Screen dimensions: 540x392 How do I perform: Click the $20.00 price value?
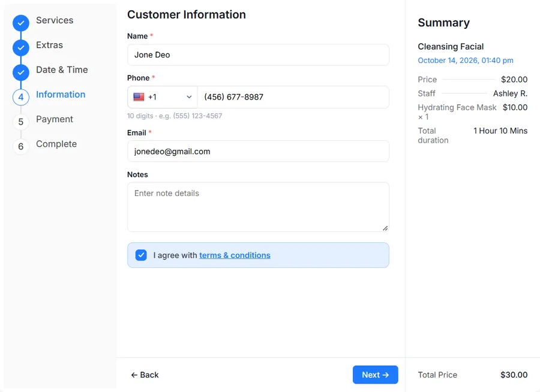coord(514,80)
